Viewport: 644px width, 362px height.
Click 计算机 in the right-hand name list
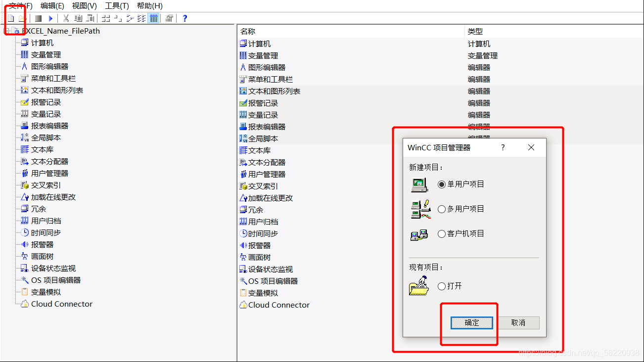tap(260, 44)
